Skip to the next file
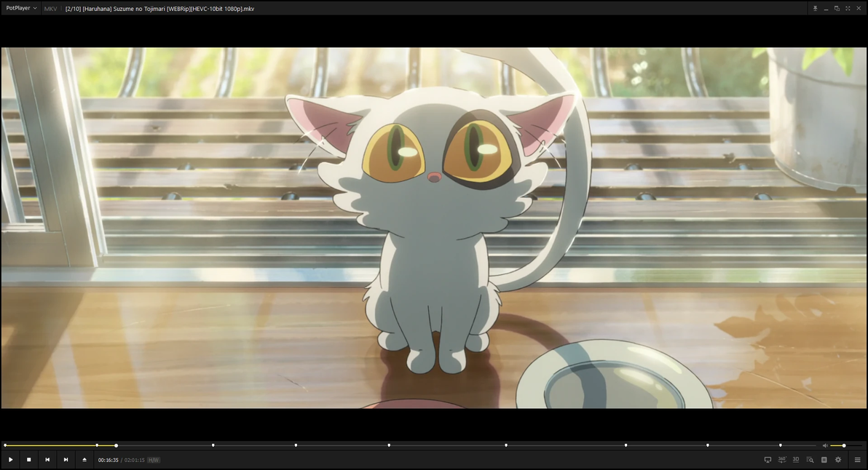The image size is (868, 470). (66, 460)
